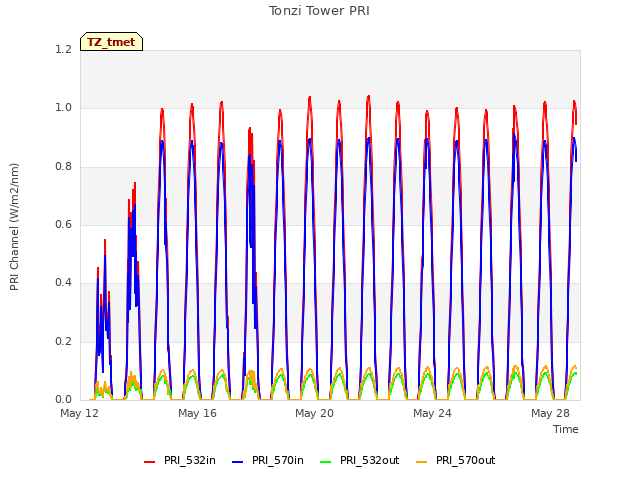The height and width of the screenshot is (480, 640).
Task: Click the PRI_532in red legend swatch
Action: point(149,462)
